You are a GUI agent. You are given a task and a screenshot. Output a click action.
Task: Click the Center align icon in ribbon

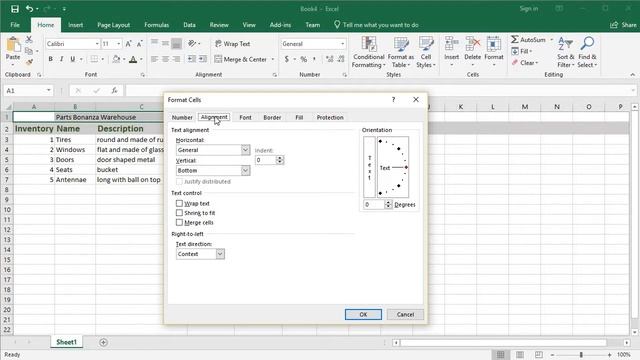click(x=165, y=59)
